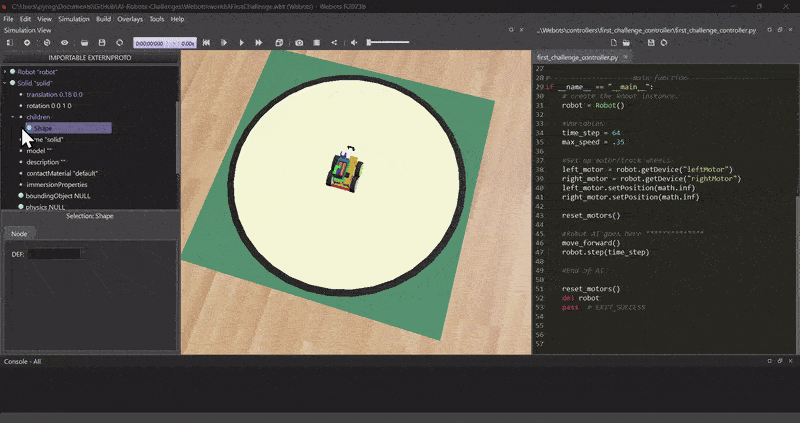Click the fast-forward simulation button
The height and width of the screenshot is (423, 800).
(x=259, y=43)
